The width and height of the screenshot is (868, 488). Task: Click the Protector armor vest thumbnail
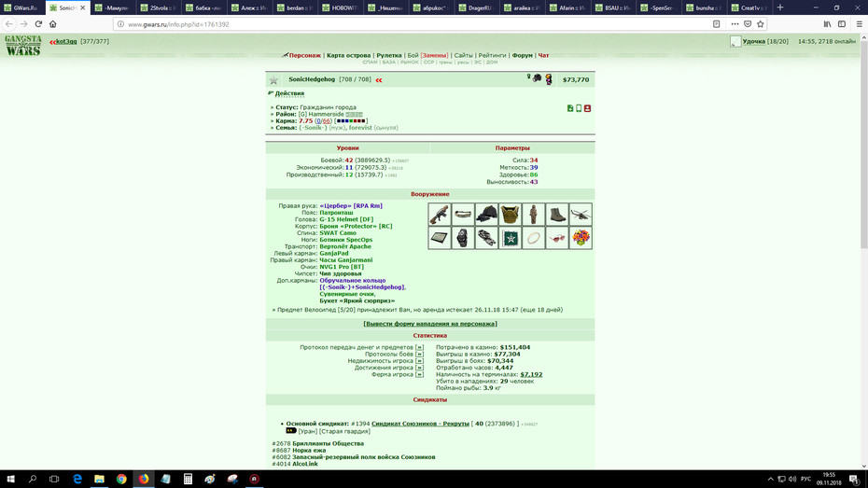tap(510, 215)
